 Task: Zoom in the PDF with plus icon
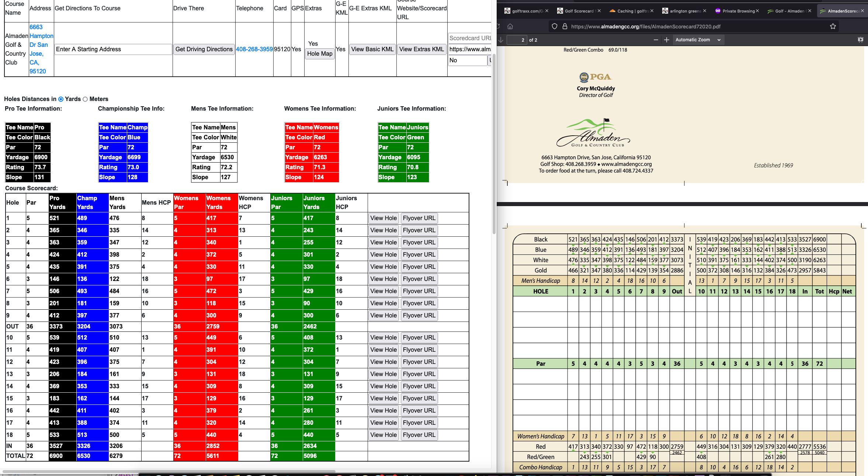667,40
